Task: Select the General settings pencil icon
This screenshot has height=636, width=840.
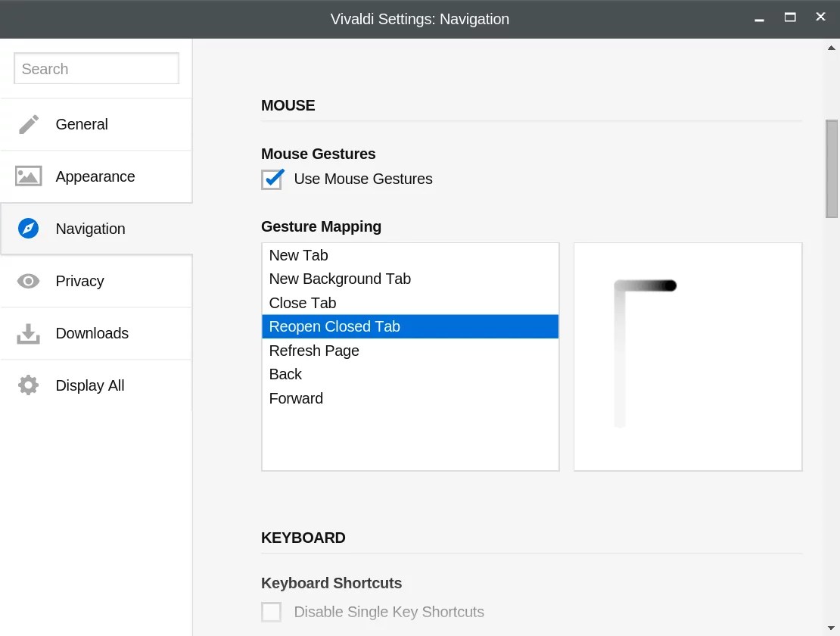Action: pyautogui.click(x=28, y=123)
